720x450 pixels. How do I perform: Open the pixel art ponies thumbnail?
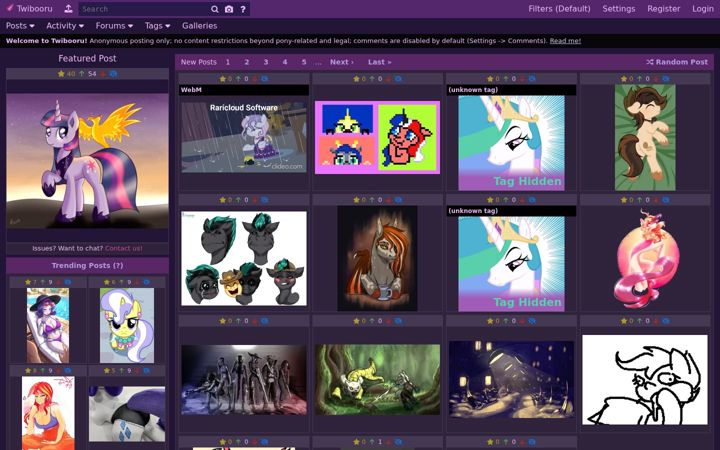pos(377,137)
